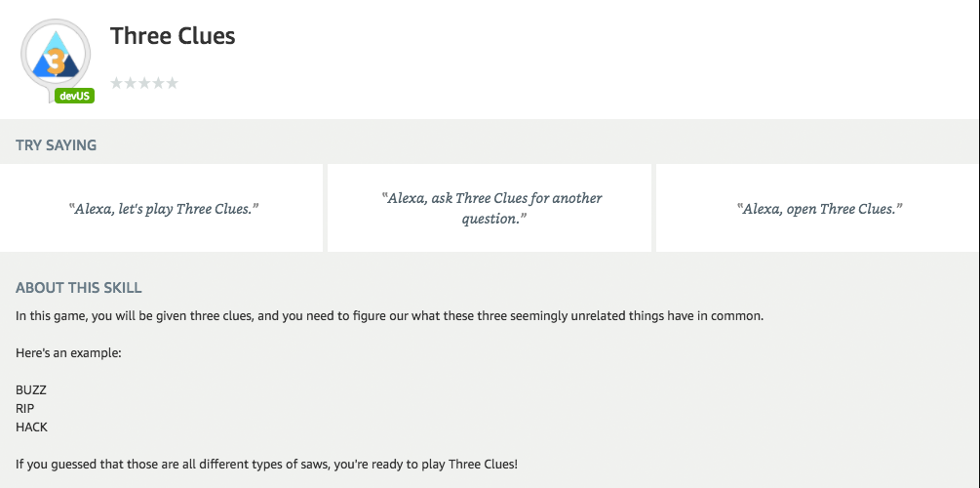The width and height of the screenshot is (980, 488).
Task: Select the fourth rating star
Action: pos(158,83)
